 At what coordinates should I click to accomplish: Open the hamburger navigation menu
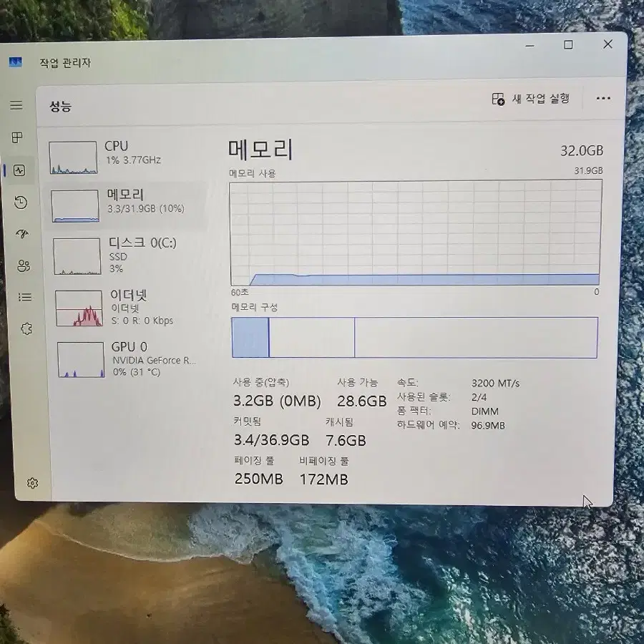tap(16, 105)
